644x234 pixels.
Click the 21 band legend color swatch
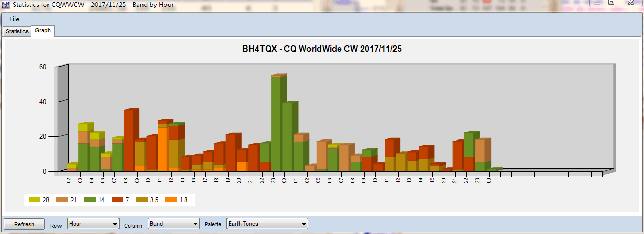pos(62,200)
